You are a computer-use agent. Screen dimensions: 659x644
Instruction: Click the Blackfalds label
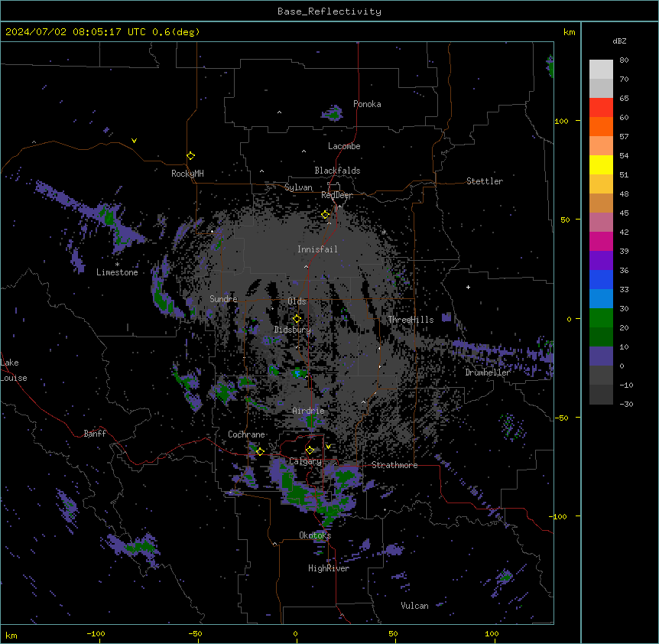[x=337, y=171]
